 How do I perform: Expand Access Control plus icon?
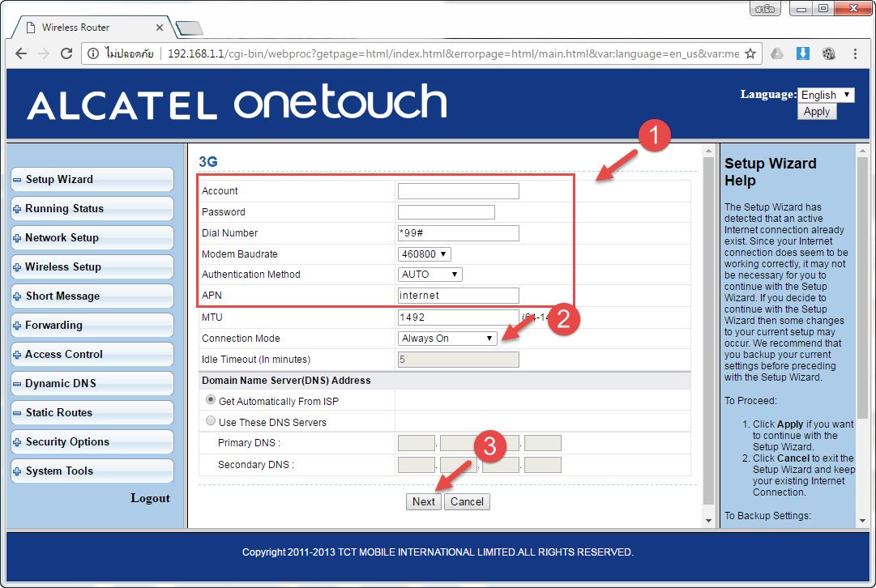pyautogui.click(x=17, y=355)
